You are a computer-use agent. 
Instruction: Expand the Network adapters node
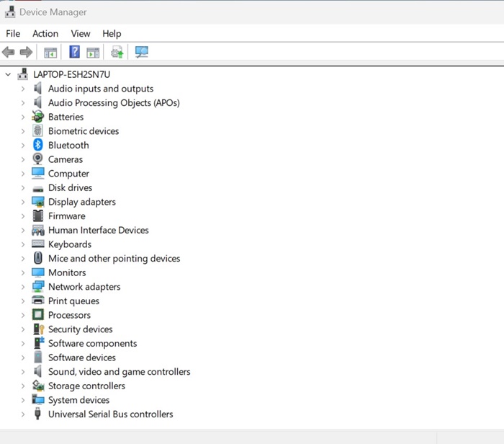pos(23,287)
